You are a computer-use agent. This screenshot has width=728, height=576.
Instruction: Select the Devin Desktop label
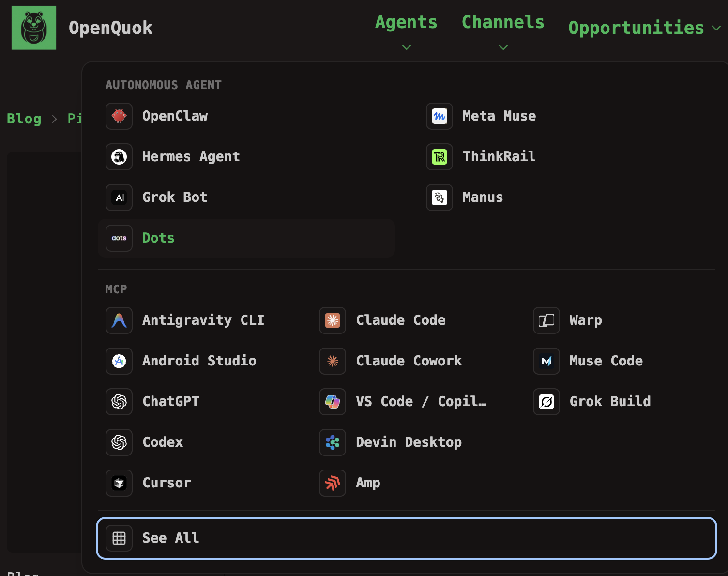coord(409,442)
